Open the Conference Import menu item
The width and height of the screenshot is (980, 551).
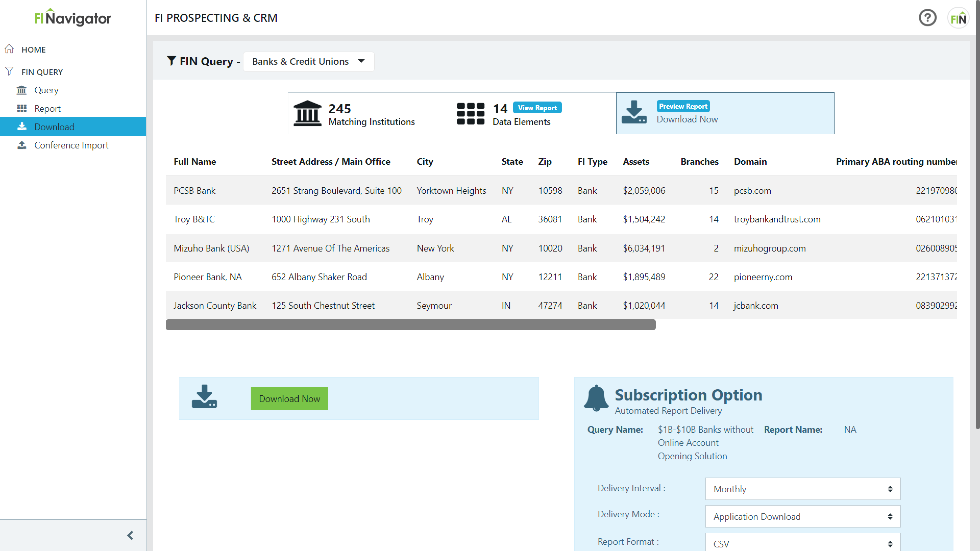pyautogui.click(x=71, y=145)
